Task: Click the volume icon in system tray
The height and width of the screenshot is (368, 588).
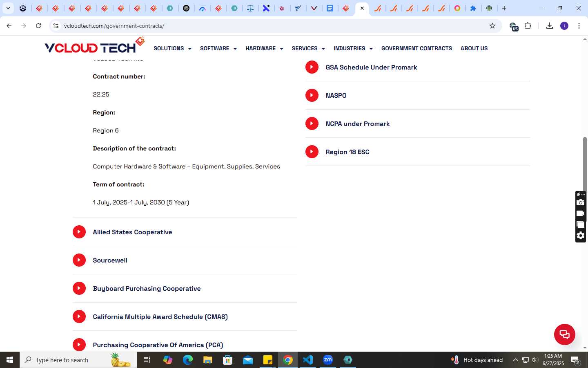Action: 535,360
